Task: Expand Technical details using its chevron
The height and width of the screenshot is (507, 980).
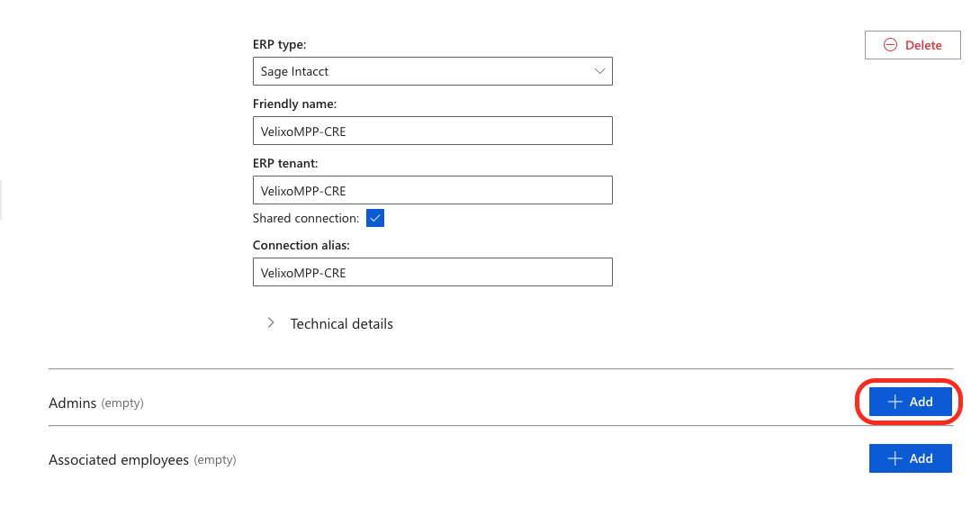Action: (271, 323)
